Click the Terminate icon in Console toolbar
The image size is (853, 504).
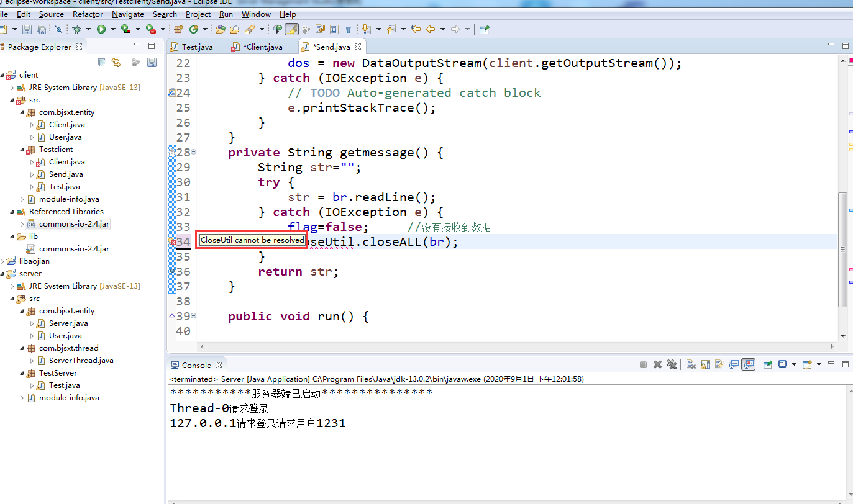pyautogui.click(x=643, y=365)
